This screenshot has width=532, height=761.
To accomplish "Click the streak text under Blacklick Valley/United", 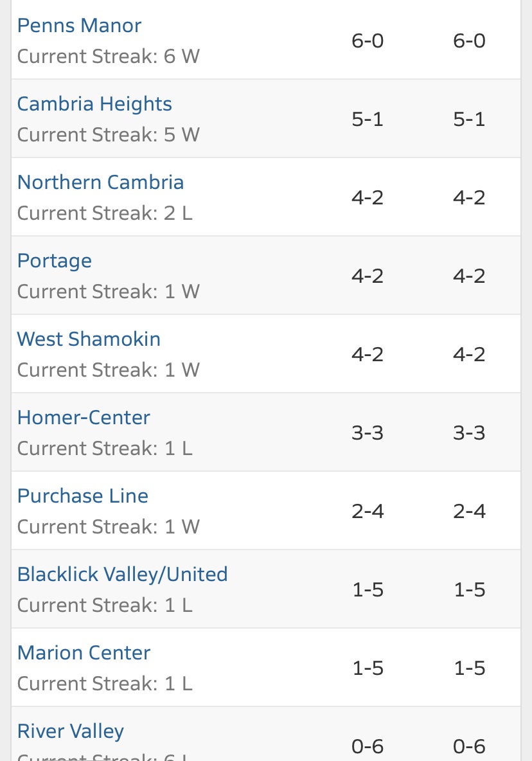I will click(105, 605).
